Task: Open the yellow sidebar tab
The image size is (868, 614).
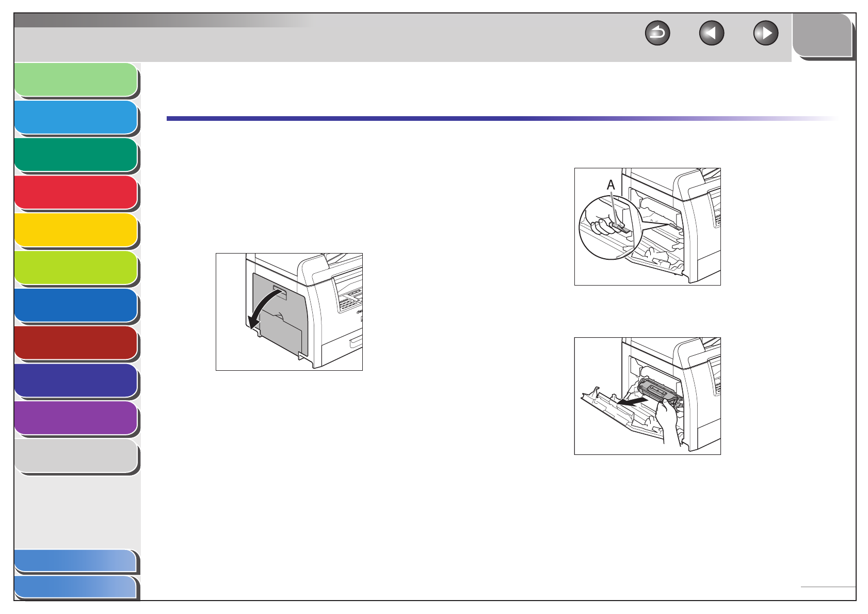Action: point(76,231)
